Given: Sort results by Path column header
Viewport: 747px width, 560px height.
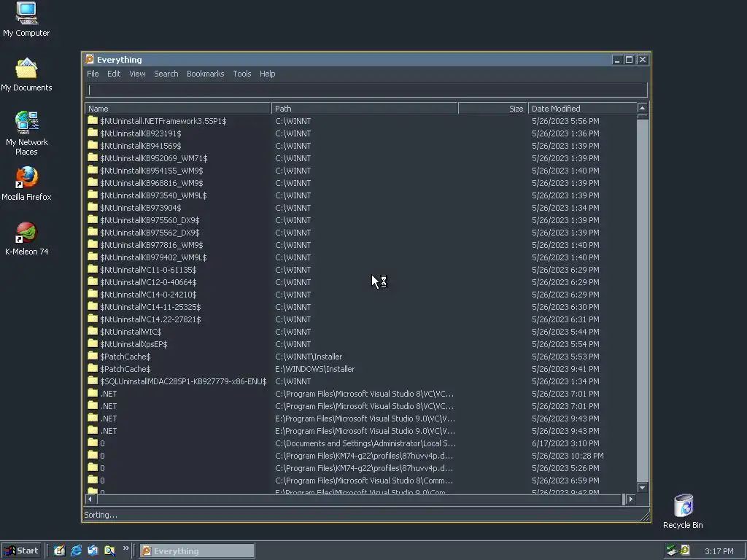Looking at the screenshot, I should pos(365,109).
